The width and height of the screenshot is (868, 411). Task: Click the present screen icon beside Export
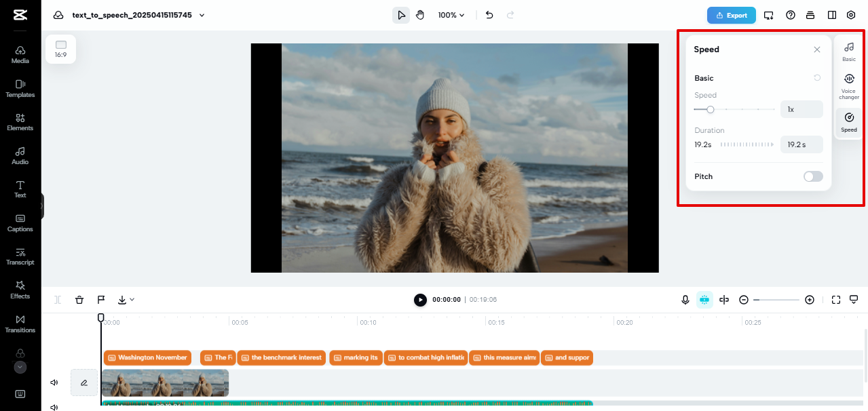click(x=768, y=15)
